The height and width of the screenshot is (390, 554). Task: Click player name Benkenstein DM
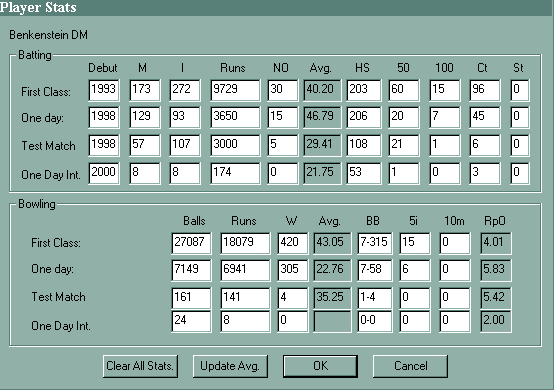48,35
